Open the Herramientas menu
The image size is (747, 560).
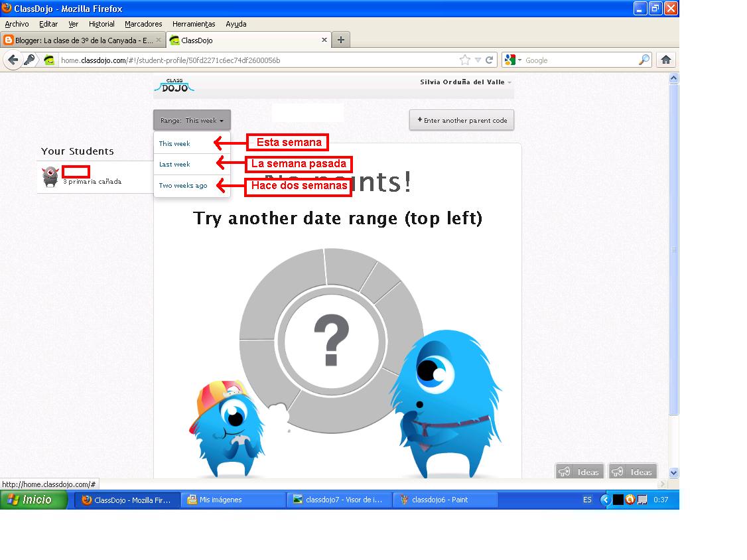194,24
